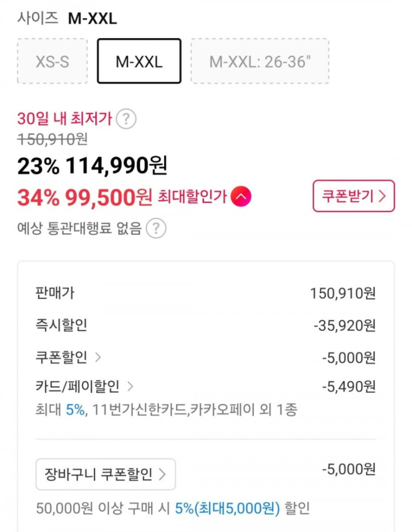Select the boxed M-XXL size option
Image resolution: width=412 pixels, height=532 pixels.
pos(139,62)
